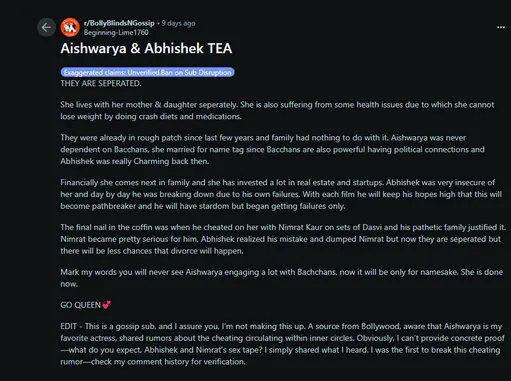Click the paragraph starting 'She lives with her mother'

277,110
